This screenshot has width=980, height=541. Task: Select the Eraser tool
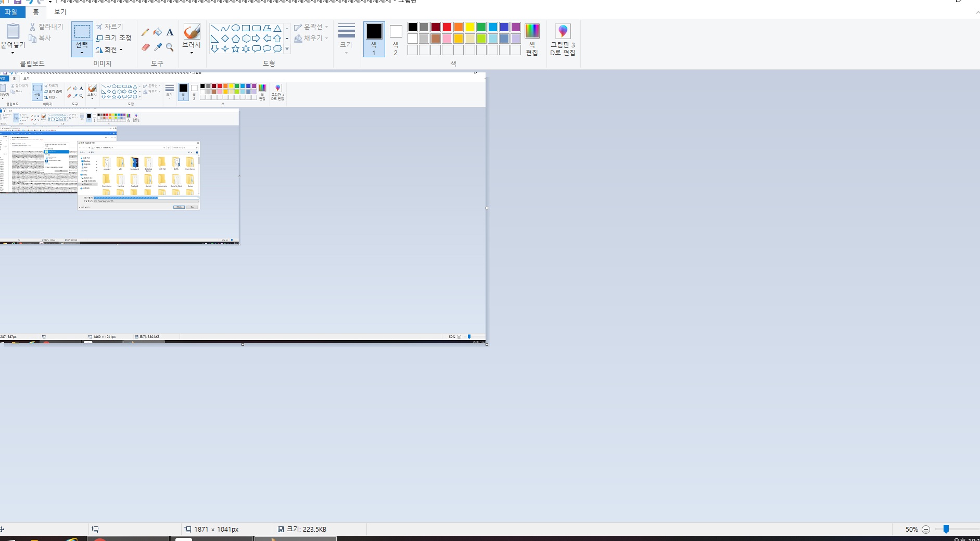pyautogui.click(x=145, y=47)
